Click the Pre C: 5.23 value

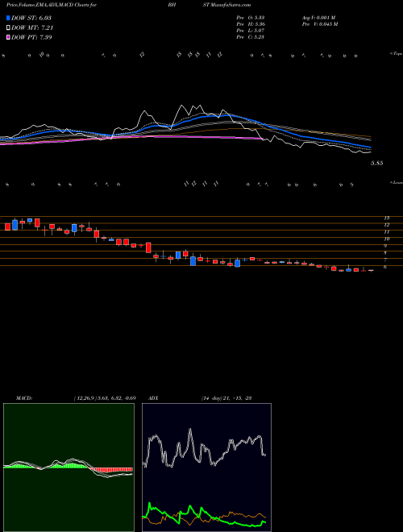251,37
